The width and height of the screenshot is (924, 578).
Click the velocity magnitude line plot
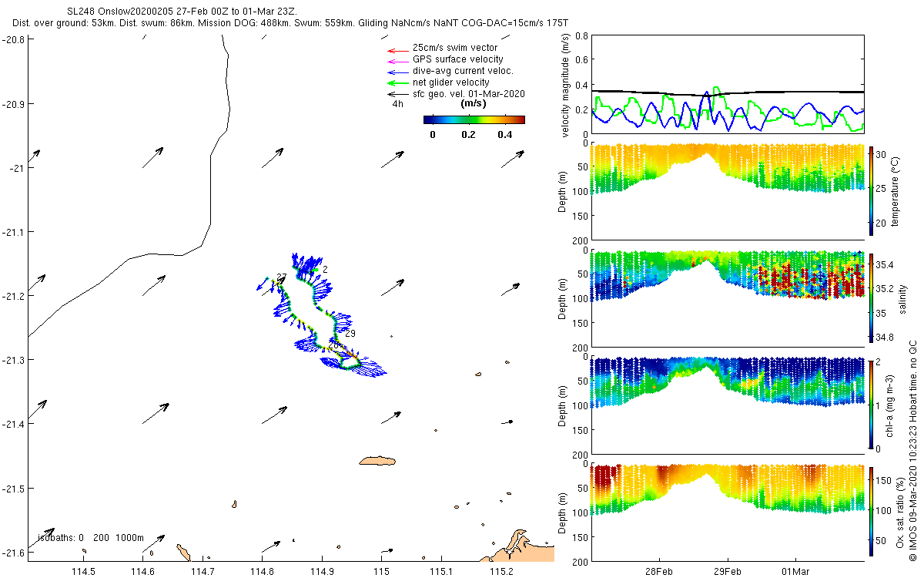(727, 83)
